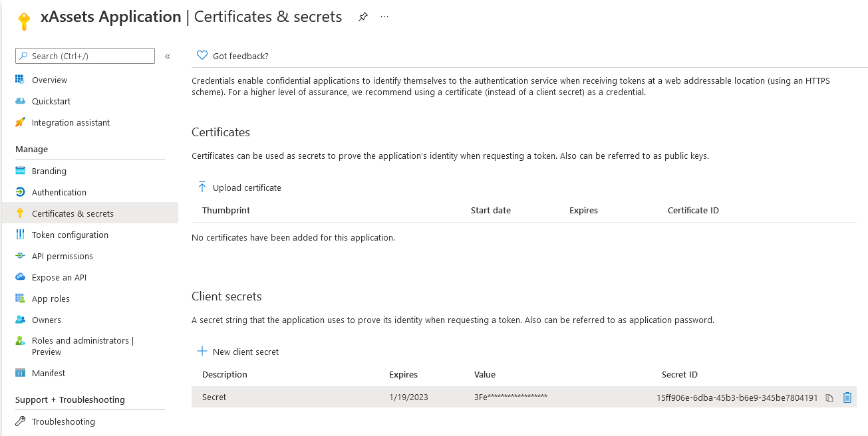Delete the Secret using the trash icon

[x=847, y=397]
